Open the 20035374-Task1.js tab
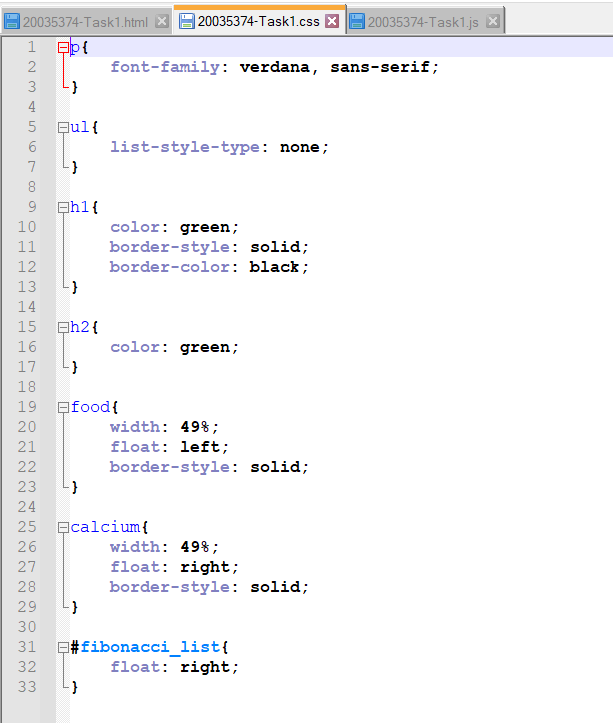 tap(425, 22)
